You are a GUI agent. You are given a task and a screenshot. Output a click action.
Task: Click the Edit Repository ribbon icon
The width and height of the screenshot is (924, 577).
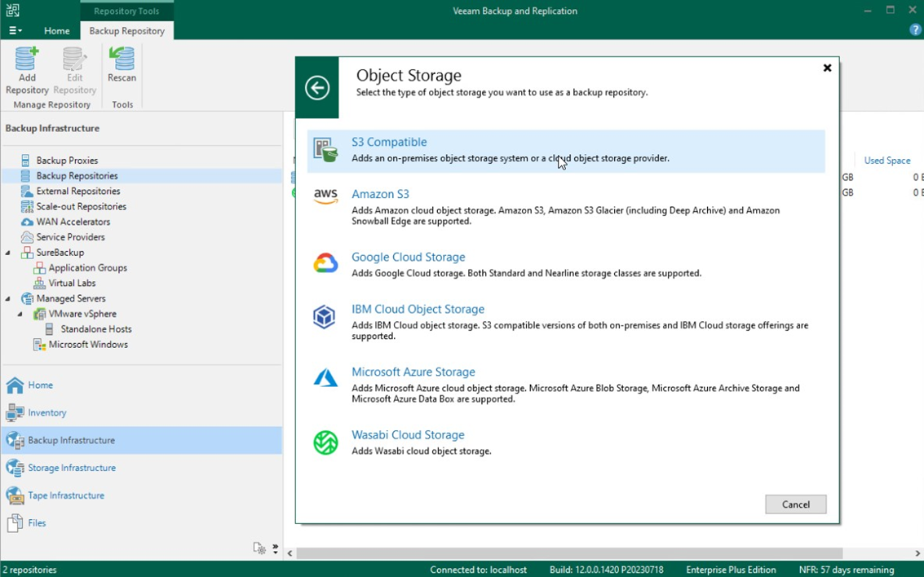74,59
